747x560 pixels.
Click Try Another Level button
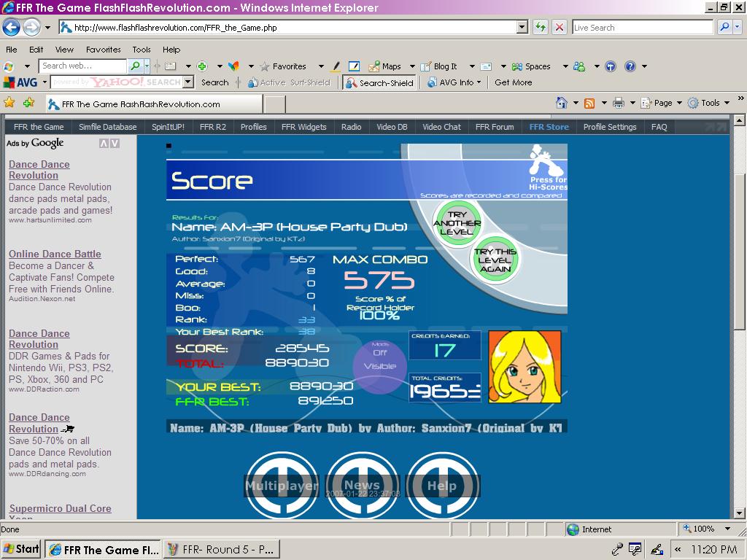click(x=457, y=223)
